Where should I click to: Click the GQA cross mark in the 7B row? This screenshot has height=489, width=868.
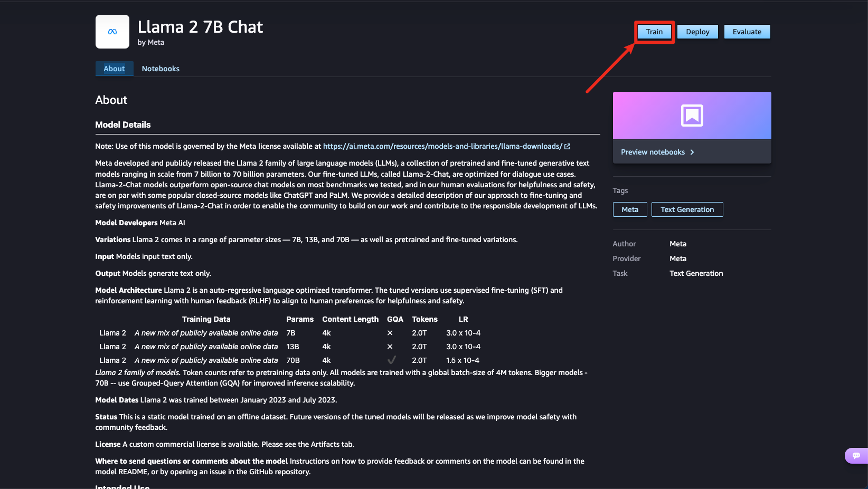click(x=390, y=333)
